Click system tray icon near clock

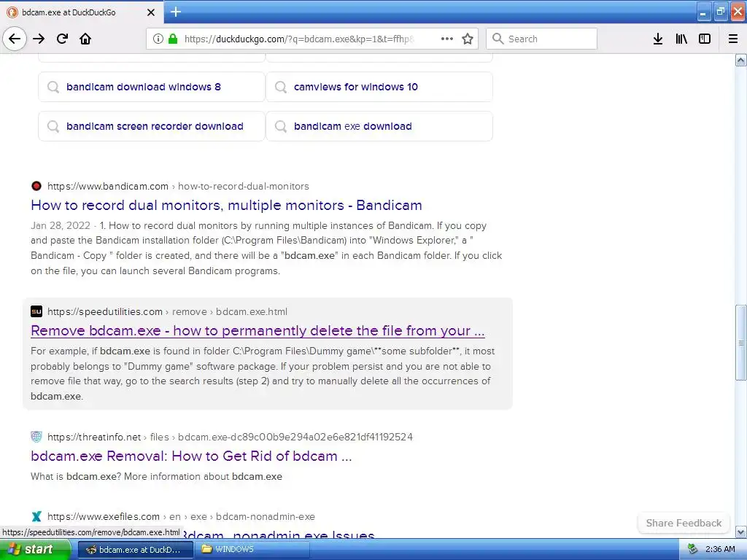(x=693, y=550)
